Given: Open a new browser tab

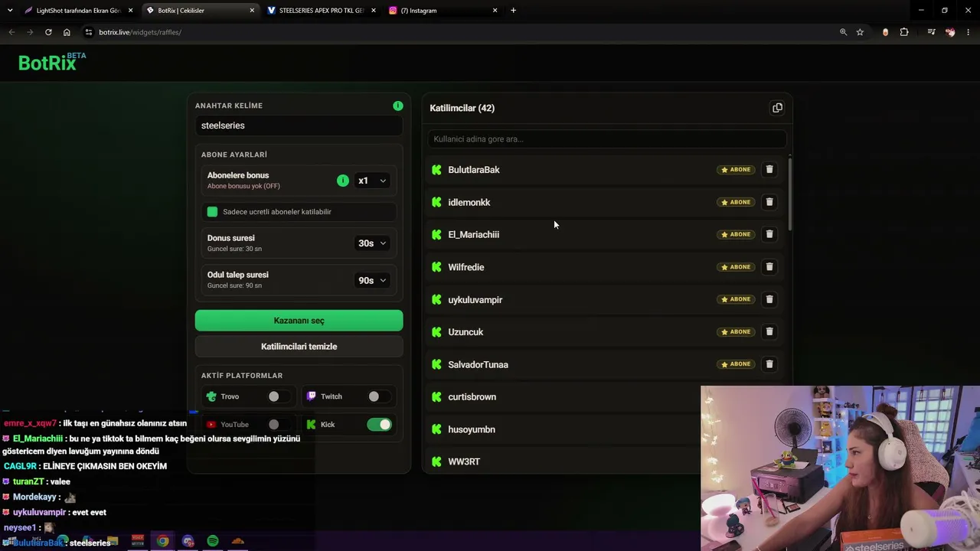Looking at the screenshot, I should click(513, 11).
